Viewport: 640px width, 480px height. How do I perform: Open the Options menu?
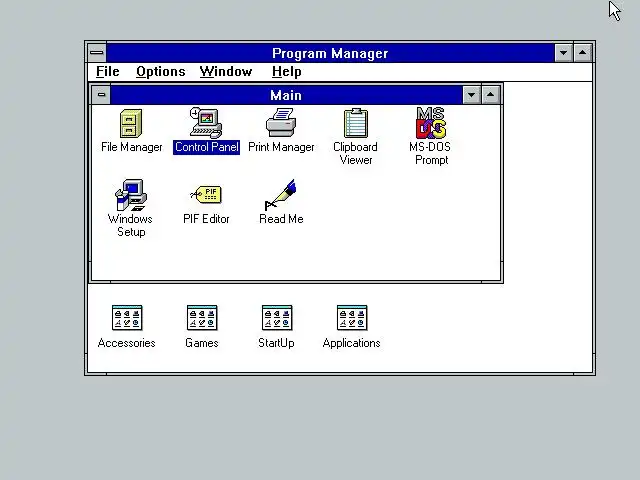(161, 71)
